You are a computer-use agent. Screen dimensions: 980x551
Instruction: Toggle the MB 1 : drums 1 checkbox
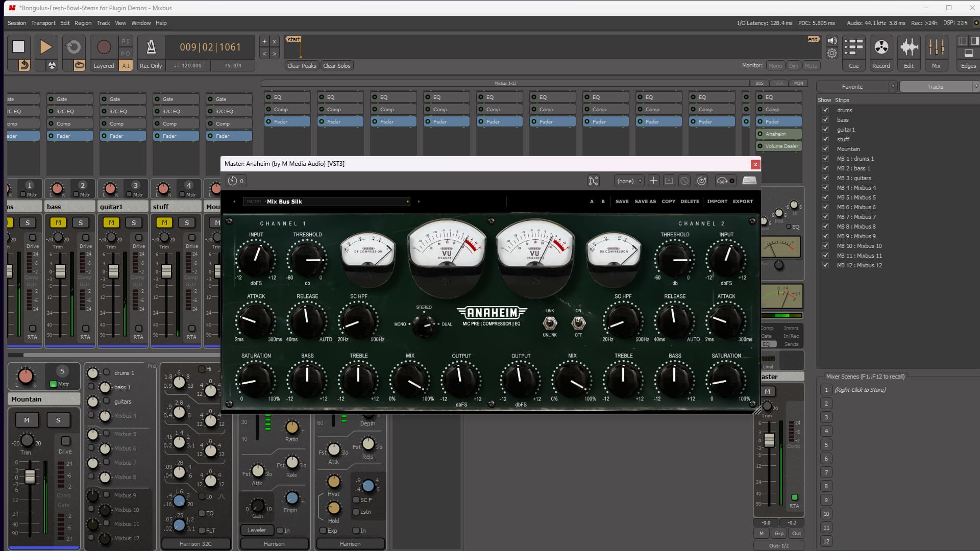(x=825, y=158)
